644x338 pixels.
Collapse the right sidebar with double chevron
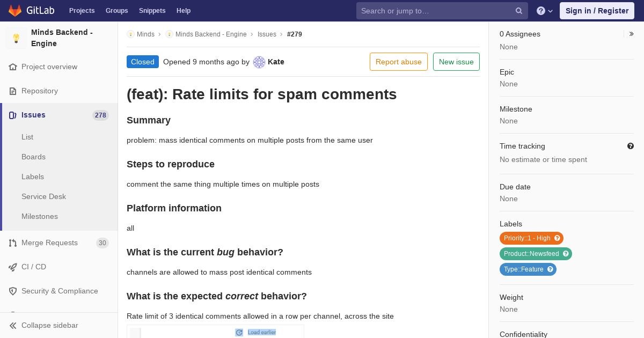click(632, 34)
